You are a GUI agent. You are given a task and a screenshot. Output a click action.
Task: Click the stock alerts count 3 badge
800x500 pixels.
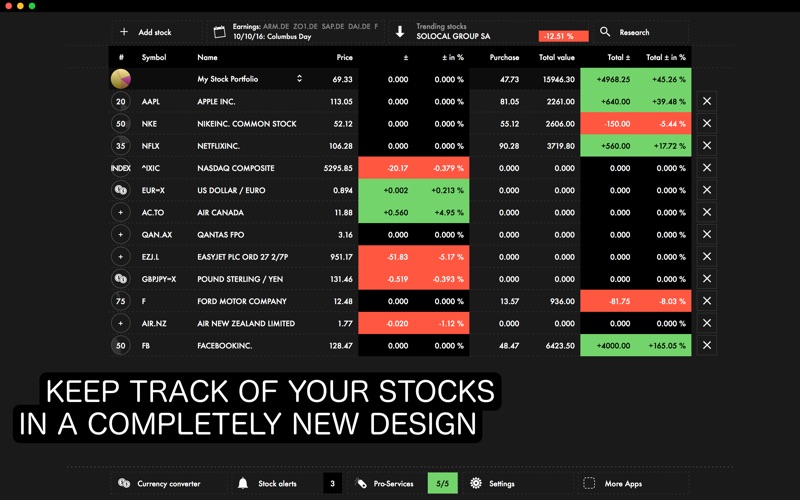pos(333,483)
